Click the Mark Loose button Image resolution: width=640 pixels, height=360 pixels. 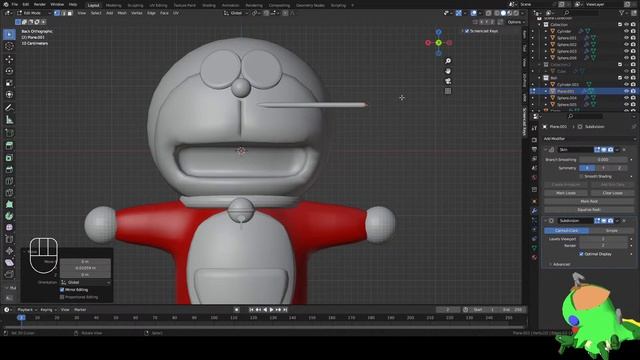pos(566,193)
